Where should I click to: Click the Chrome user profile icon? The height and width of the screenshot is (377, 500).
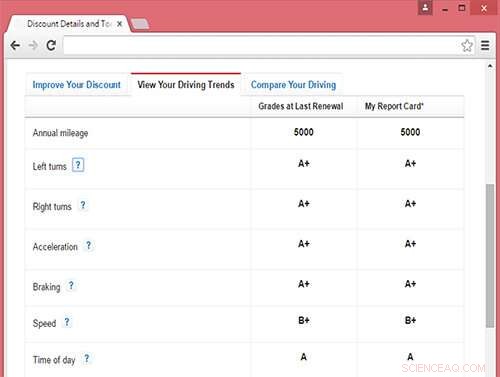pyautogui.click(x=425, y=7)
